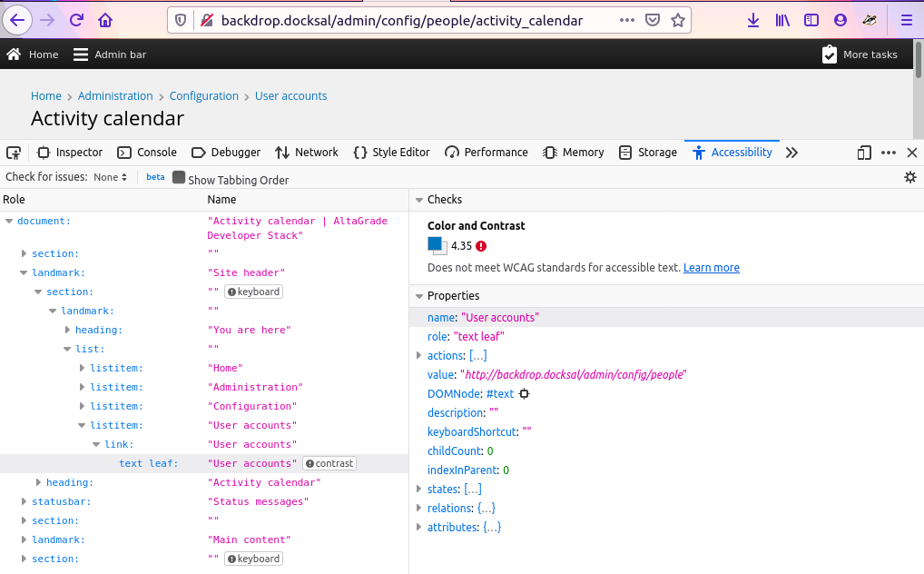Open the Firefox account avatar icon

pyautogui.click(x=840, y=21)
